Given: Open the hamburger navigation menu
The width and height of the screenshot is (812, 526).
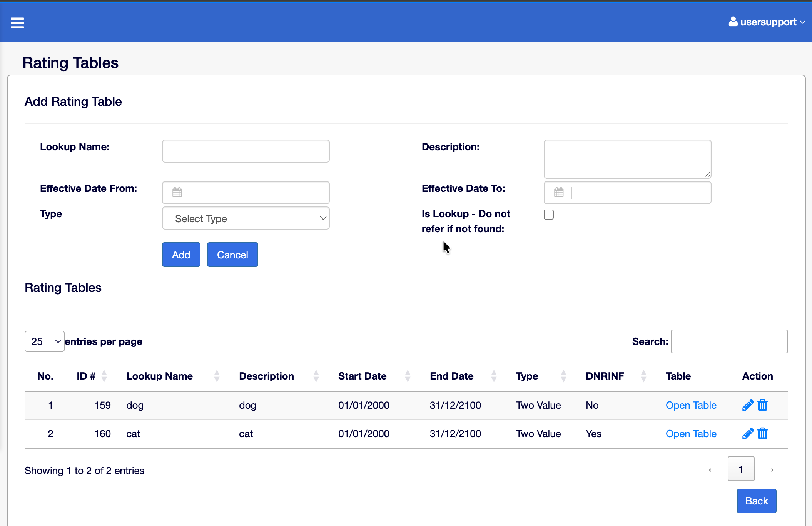Looking at the screenshot, I should [17, 22].
